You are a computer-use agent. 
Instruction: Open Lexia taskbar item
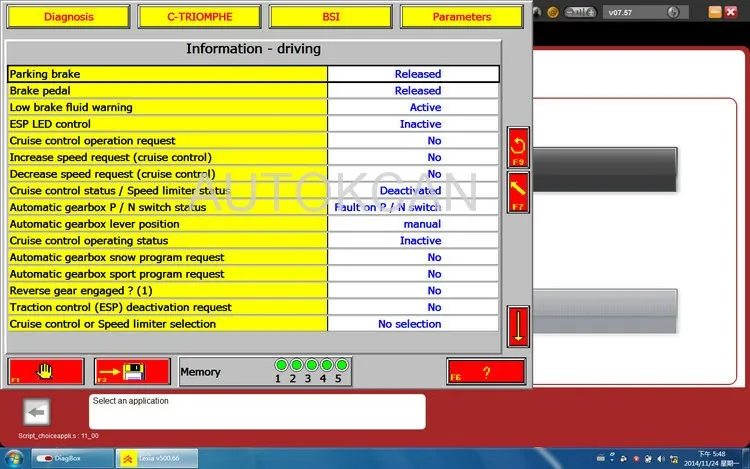(157, 458)
